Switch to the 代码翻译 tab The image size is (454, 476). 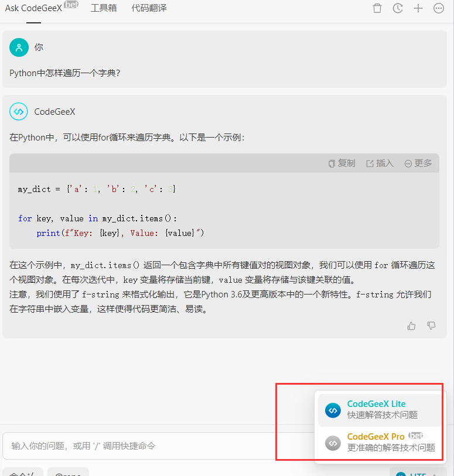tap(149, 8)
